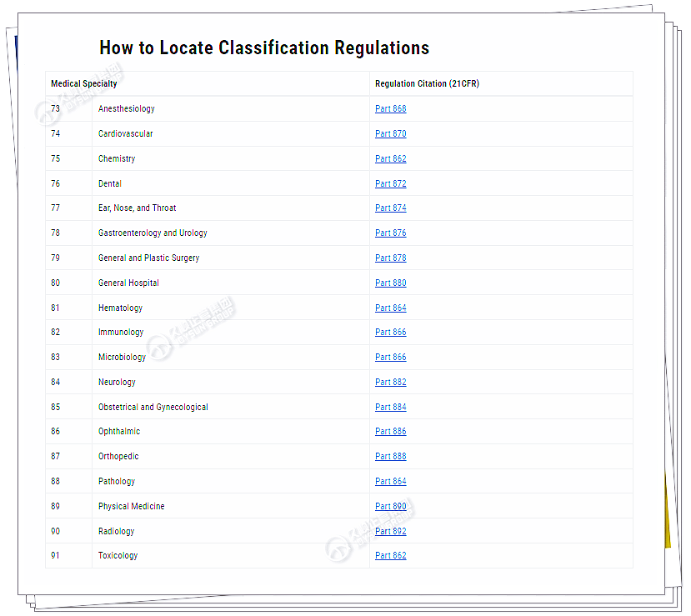Click Part 876 Gastroenterology and Urology link
Screen dimensions: 691x616
tap(390, 233)
